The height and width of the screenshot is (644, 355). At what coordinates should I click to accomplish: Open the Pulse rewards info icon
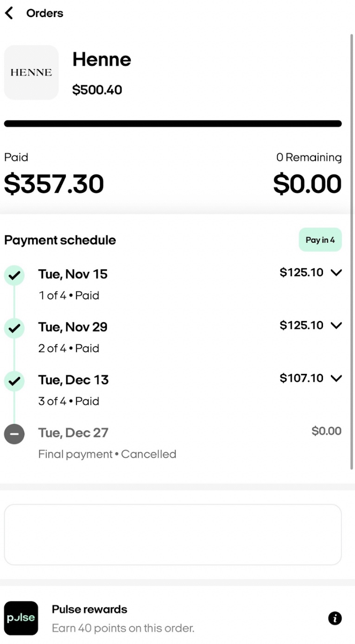[x=335, y=618]
